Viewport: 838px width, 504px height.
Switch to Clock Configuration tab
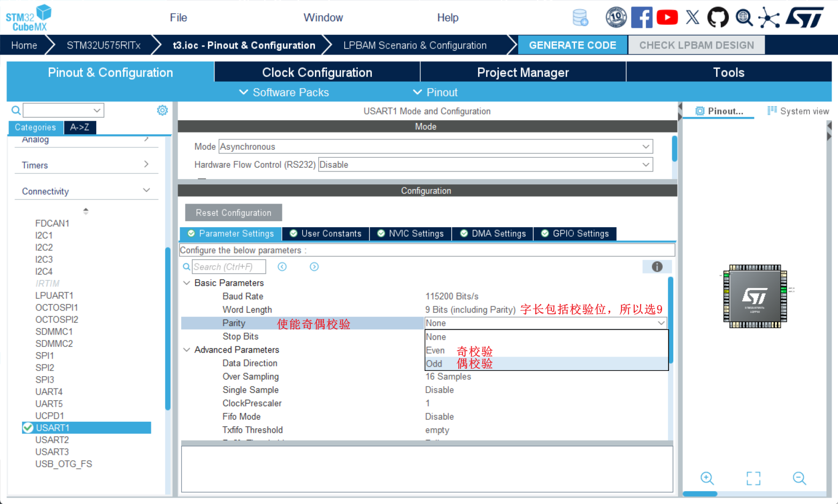pyautogui.click(x=317, y=72)
